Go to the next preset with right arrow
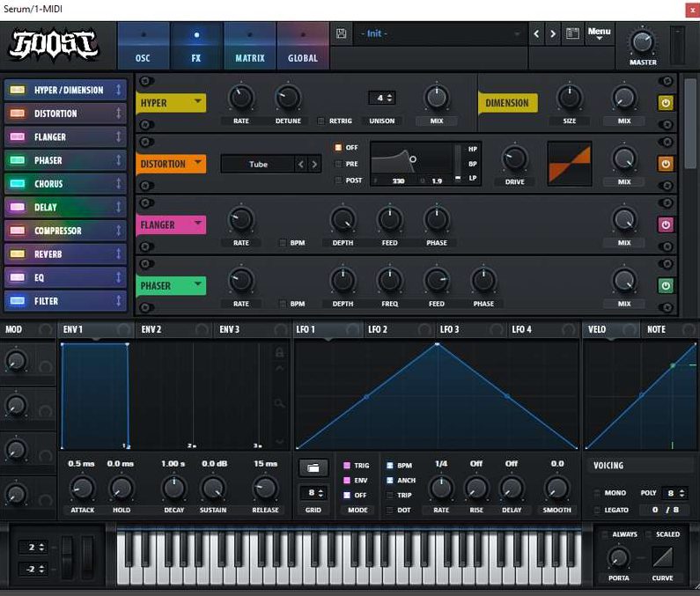The image size is (700, 596). (553, 33)
